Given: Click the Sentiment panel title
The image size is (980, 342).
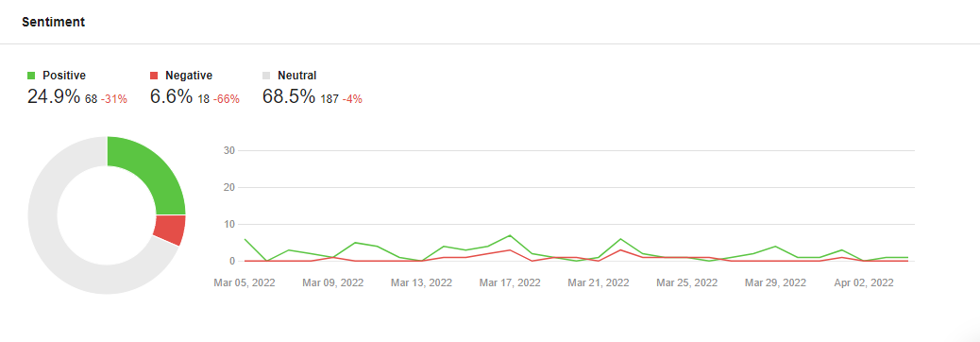Looking at the screenshot, I should 53,22.
